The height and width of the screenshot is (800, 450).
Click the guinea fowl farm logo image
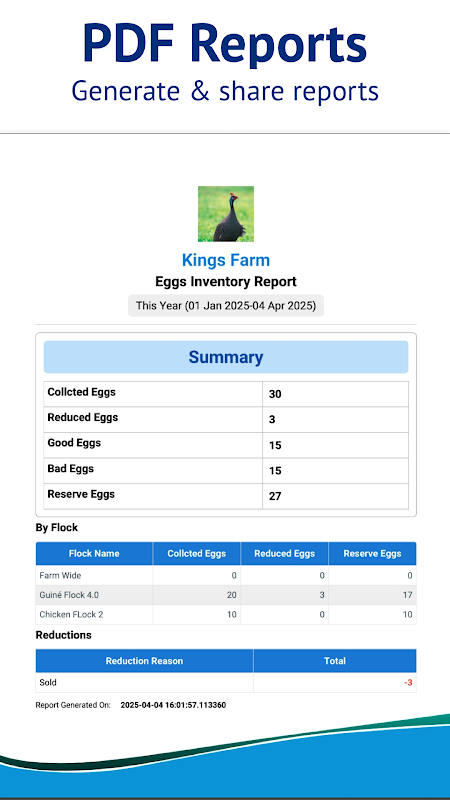pos(226,214)
